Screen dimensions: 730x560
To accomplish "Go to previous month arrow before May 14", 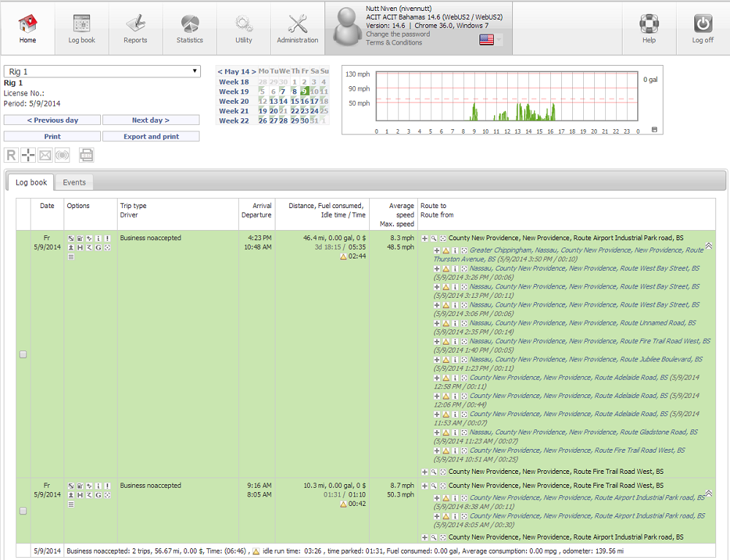I will 220,72.
